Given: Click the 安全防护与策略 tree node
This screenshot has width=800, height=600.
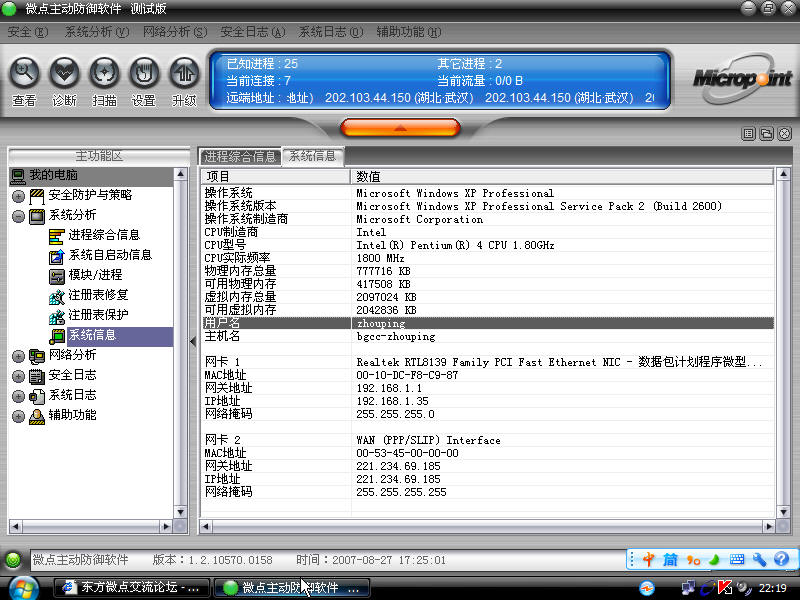Looking at the screenshot, I should click(90, 195).
